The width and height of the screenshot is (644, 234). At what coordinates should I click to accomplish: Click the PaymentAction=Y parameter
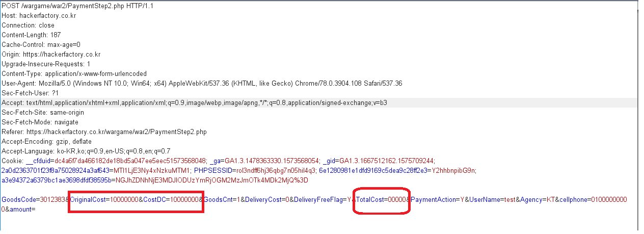click(x=438, y=199)
